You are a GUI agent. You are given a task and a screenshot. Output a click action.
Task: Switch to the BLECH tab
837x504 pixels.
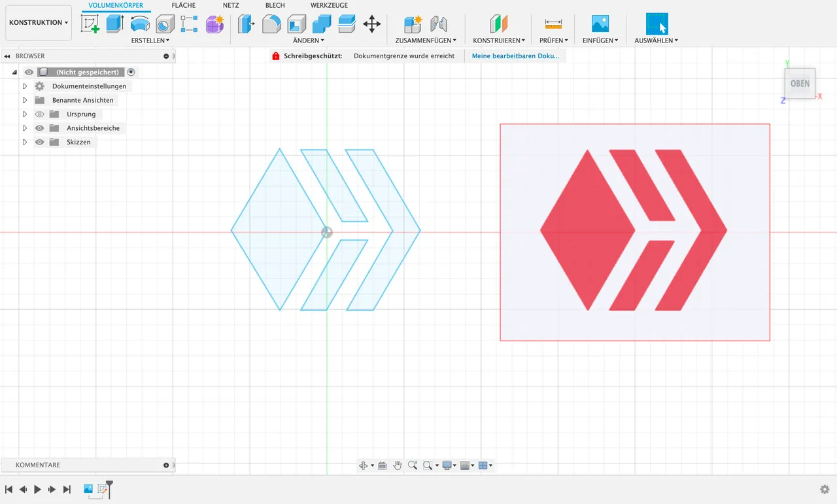[275, 5]
